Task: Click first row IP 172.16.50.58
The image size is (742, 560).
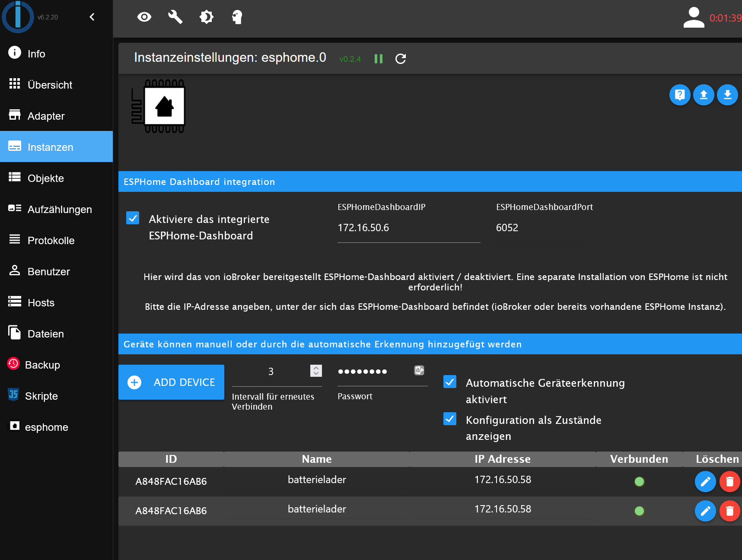Action: click(x=503, y=480)
